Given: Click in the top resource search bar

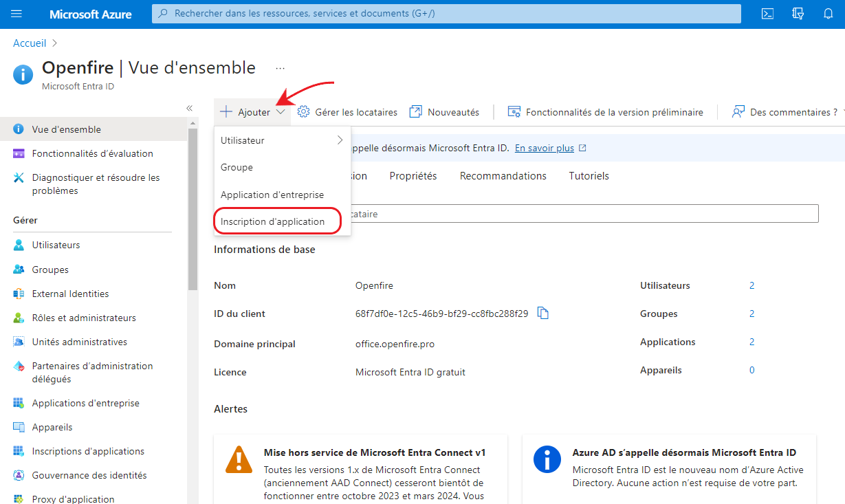Looking at the screenshot, I should (x=447, y=14).
